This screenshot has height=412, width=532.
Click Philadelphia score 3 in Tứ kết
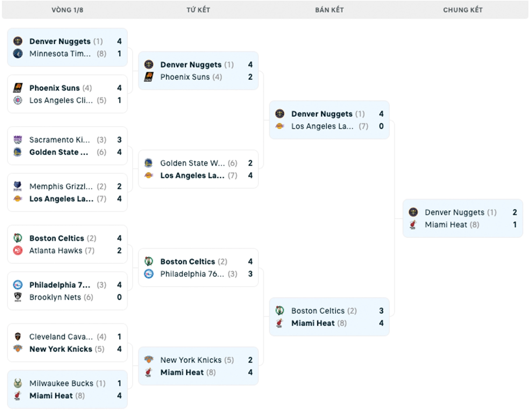pos(250,274)
